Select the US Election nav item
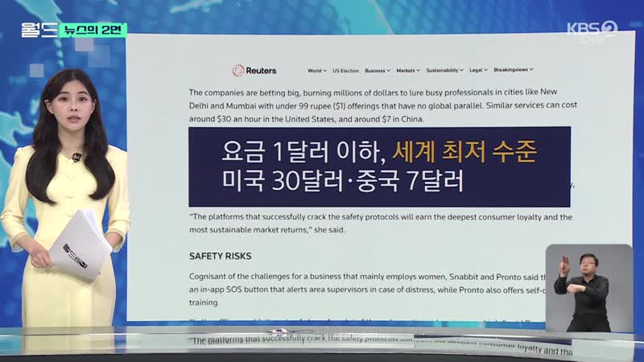The height and width of the screenshot is (362, 644). tap(346, 71)
